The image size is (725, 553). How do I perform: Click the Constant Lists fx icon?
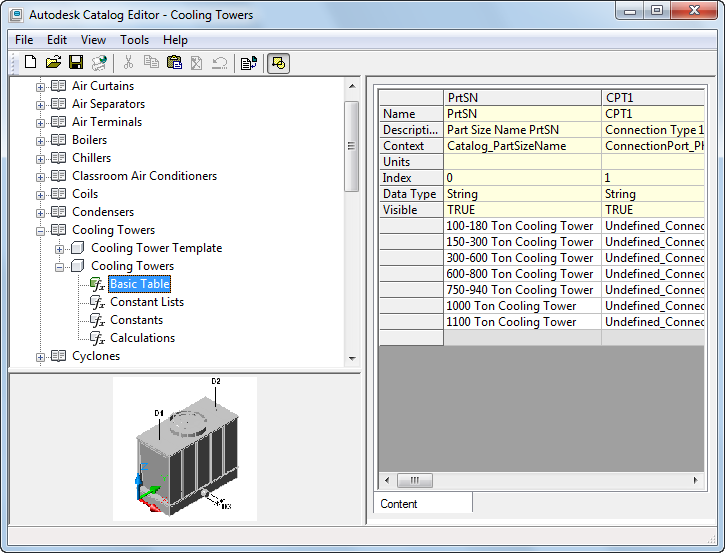(x=98, y=302)
